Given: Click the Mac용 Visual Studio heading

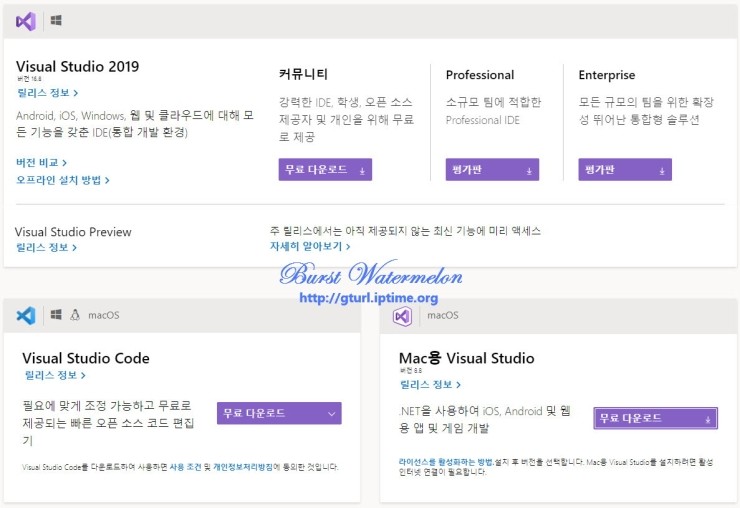Looking at the screenshot, I should (466, 358).
